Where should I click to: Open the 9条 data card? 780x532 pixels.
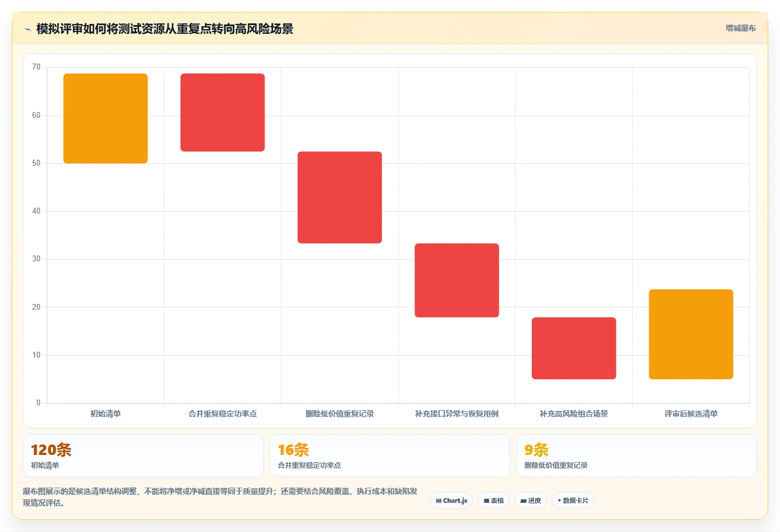point(636,456)
